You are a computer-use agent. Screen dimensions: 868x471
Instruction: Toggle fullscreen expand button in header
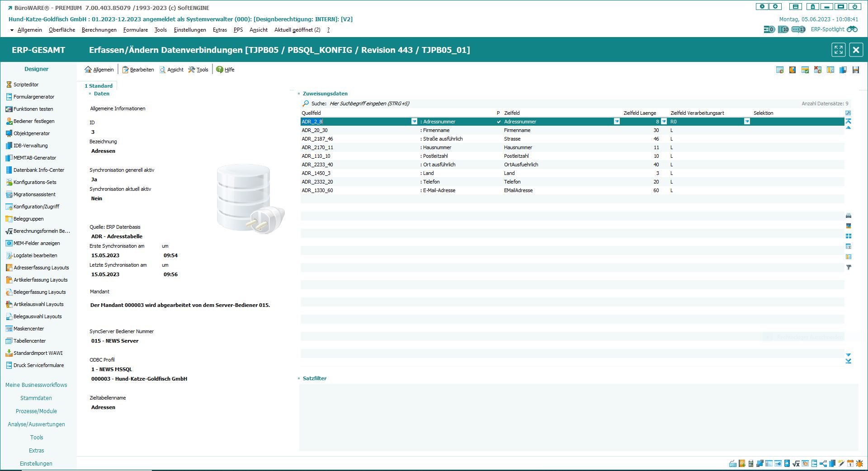tap(839, 50)
